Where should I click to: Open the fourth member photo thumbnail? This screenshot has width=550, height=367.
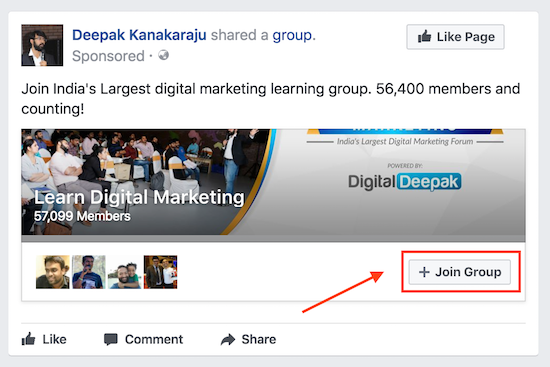160,272
